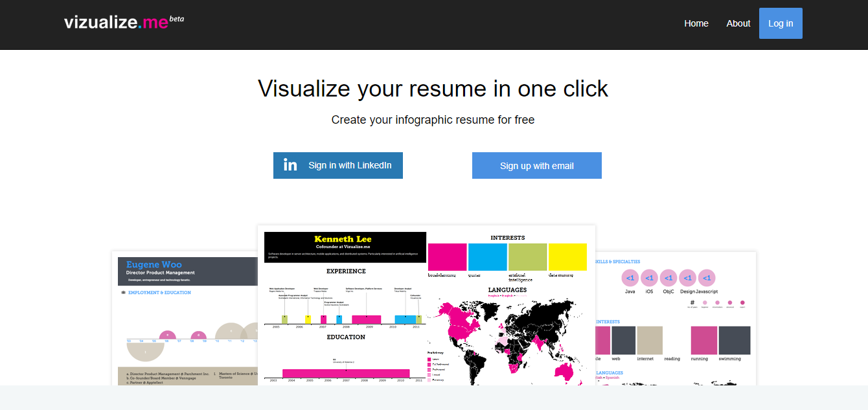Click the pink Interests square

[447, 256]
